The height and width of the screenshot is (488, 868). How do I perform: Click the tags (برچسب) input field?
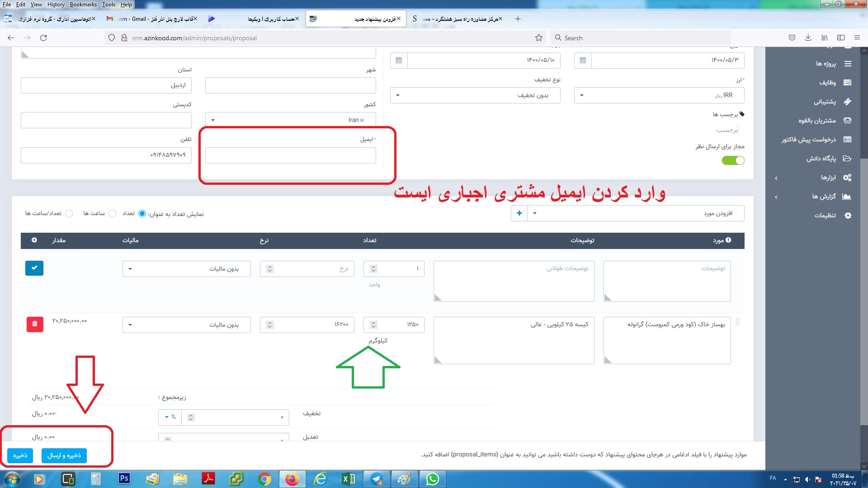[727, 131]
